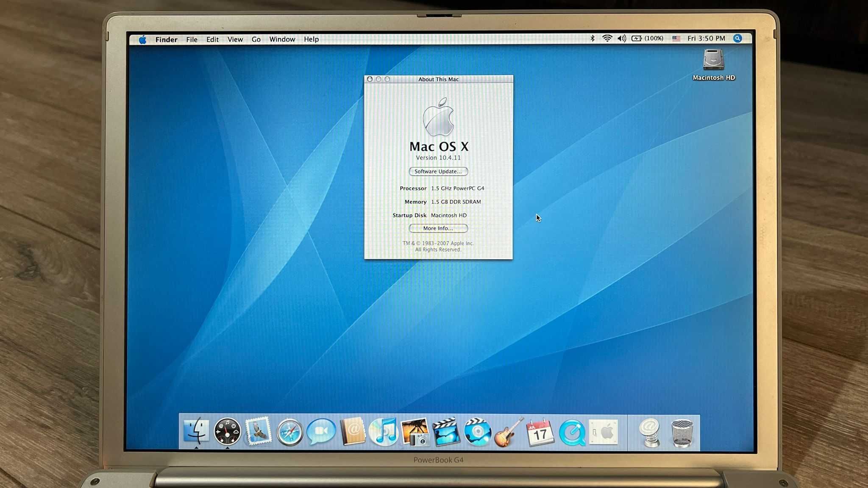This screenshot has height=488, width=868.
Task: Click the Software Update button
Action: click(x=438, y=172)
